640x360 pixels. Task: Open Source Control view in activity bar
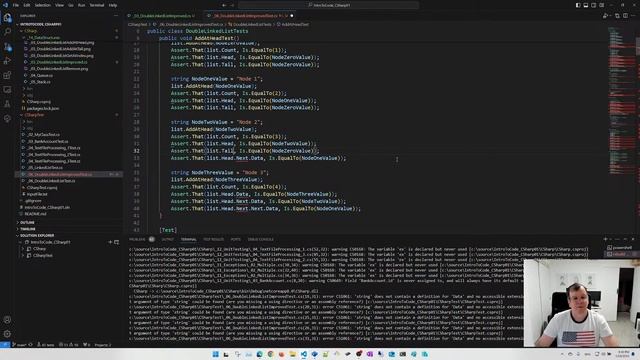7,47
